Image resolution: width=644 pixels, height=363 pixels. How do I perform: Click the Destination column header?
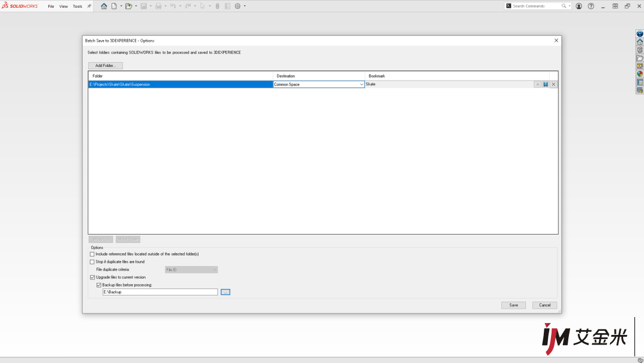[x=318, y=76]
